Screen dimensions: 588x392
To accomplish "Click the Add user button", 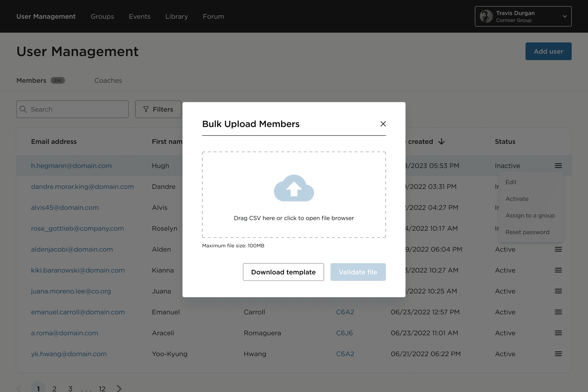I will [549, 51].
